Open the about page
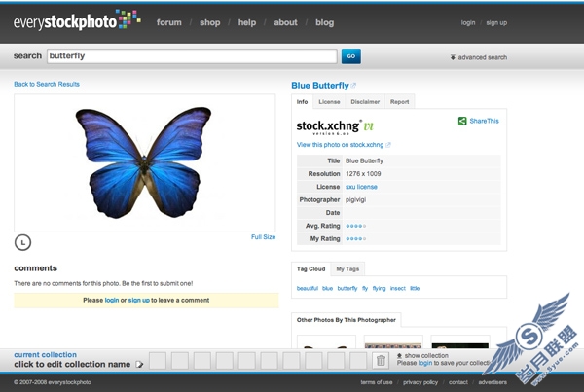This screenshot has height=392, width=584. [x=285, y=22]
